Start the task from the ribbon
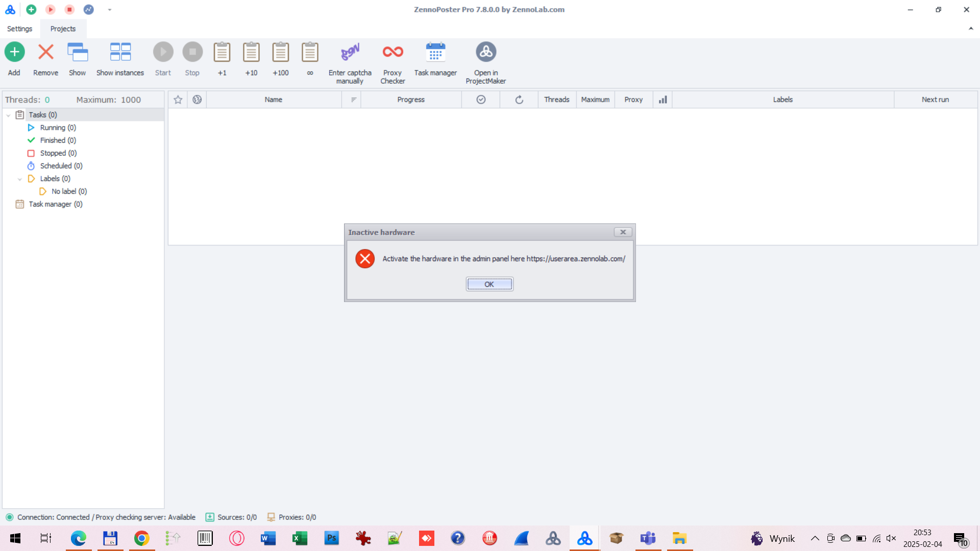This screenshot has height=551, width=980. coord(163,59)
